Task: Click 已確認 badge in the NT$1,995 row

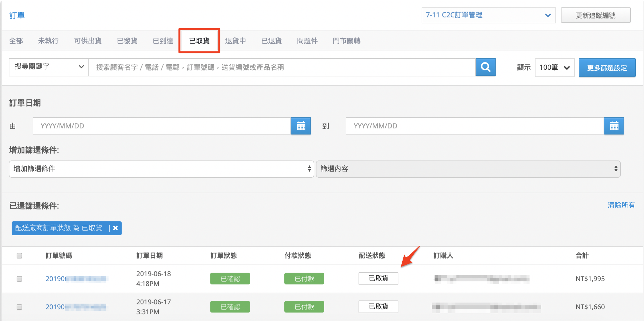Action: point(230,279)
